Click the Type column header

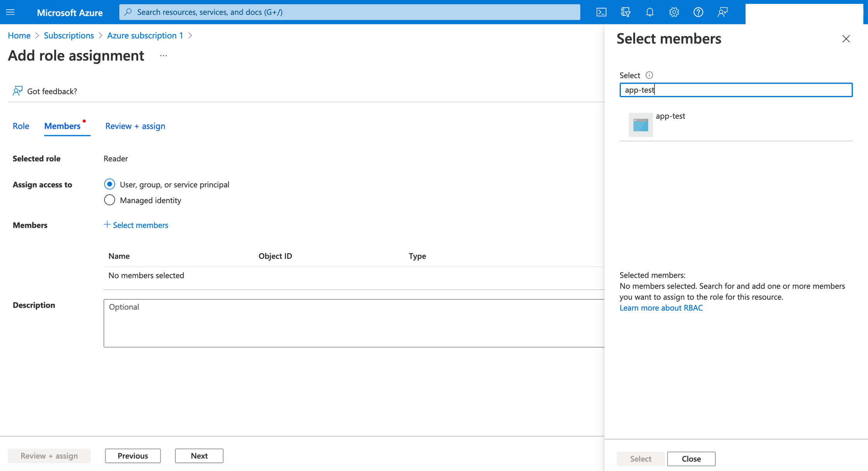417,256
